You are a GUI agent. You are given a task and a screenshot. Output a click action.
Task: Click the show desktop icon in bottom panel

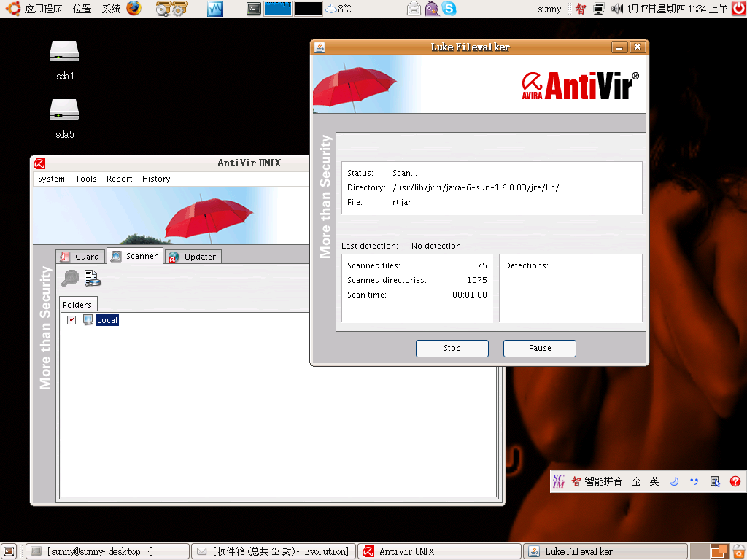pyautogui.click(x=9, y=551)
